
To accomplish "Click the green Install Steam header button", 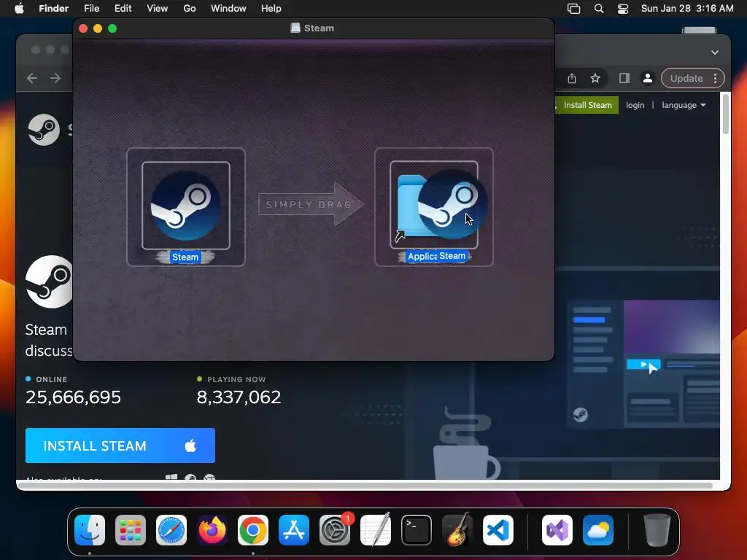I will pos(587,105).
